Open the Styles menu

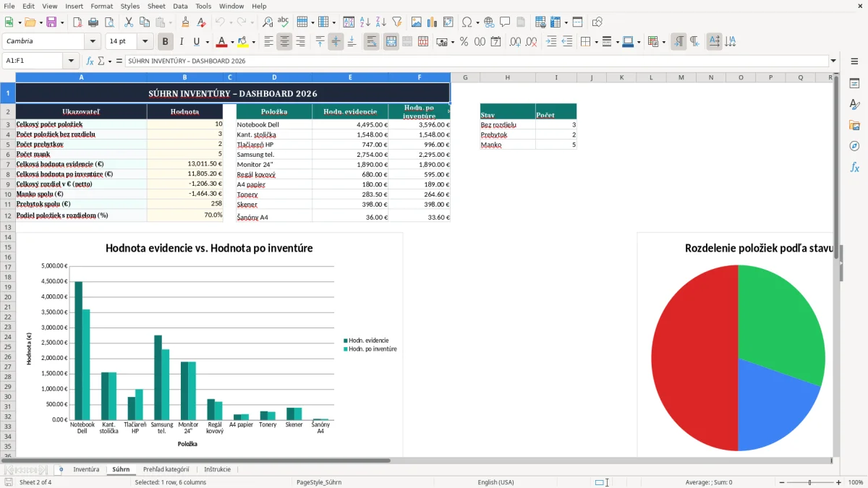click(130, 6)
